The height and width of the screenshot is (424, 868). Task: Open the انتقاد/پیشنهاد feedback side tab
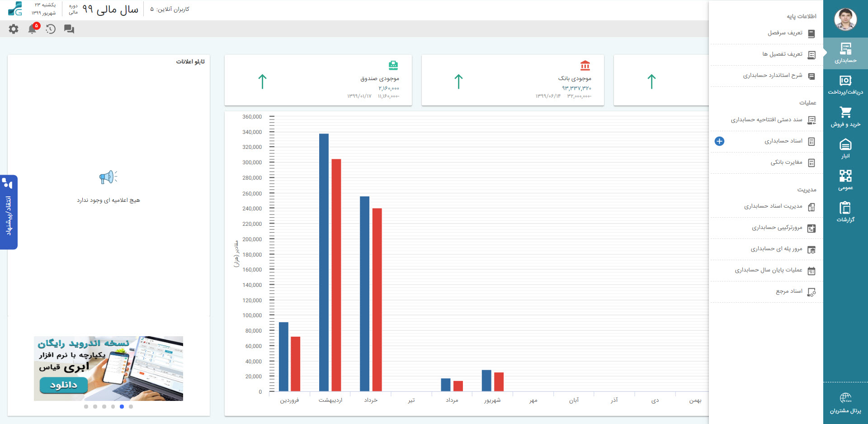coord(9,212)
